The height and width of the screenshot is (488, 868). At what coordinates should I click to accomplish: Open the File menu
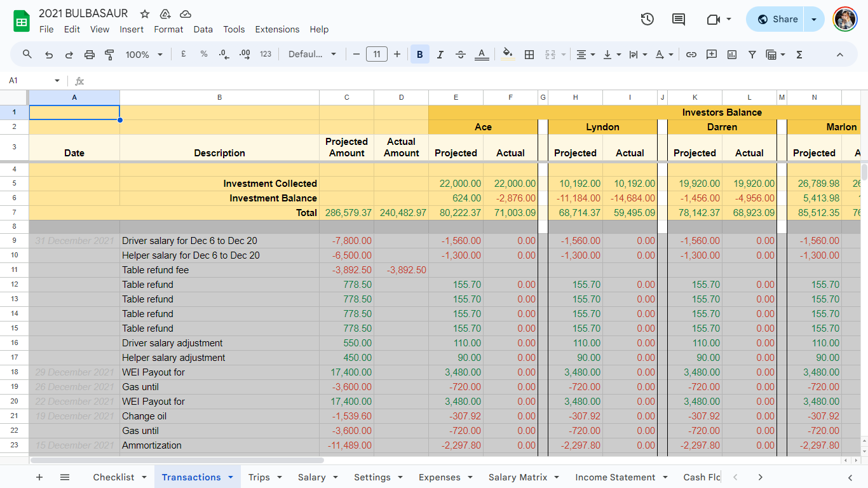[46, 29]
